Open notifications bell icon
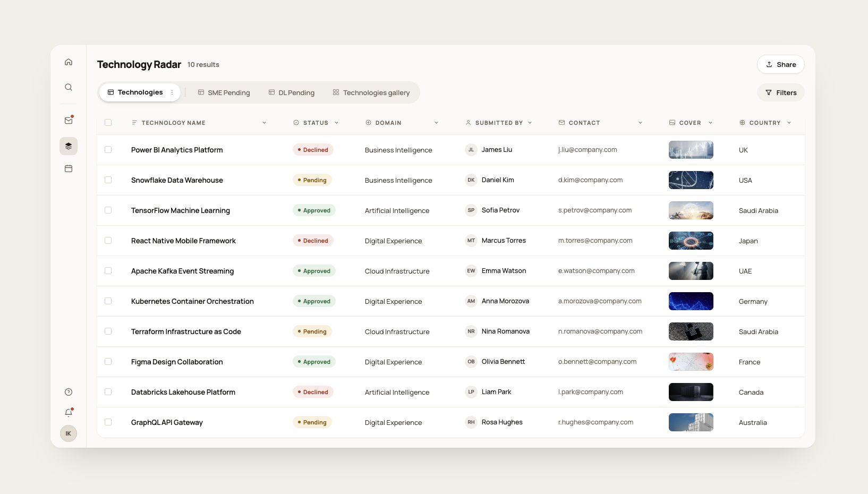This screenshot has height=494, width=868. 69,413
